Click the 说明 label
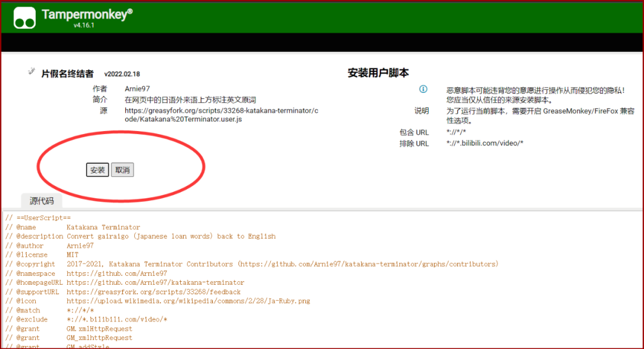 pos(422,111)
